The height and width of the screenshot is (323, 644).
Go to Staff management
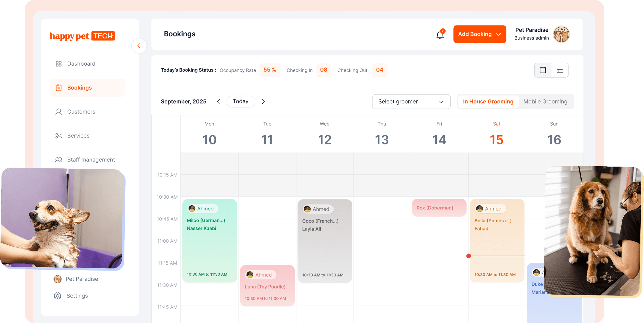(x=91, y=160)
